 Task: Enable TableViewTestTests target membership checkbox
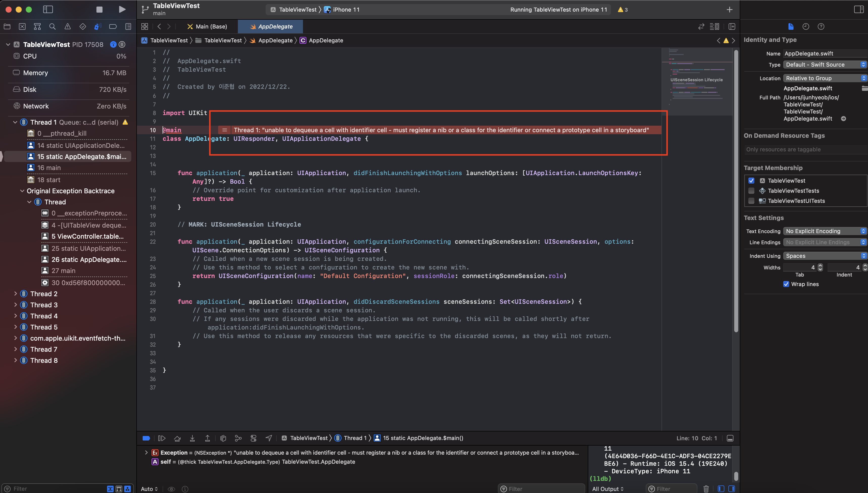coord(751,191)
